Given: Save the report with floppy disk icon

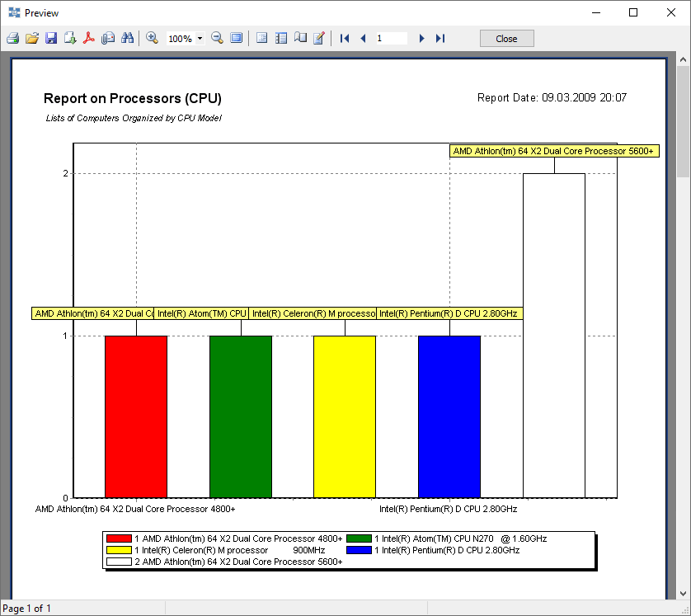Looking at the screenshot, I should click(51, 38).
